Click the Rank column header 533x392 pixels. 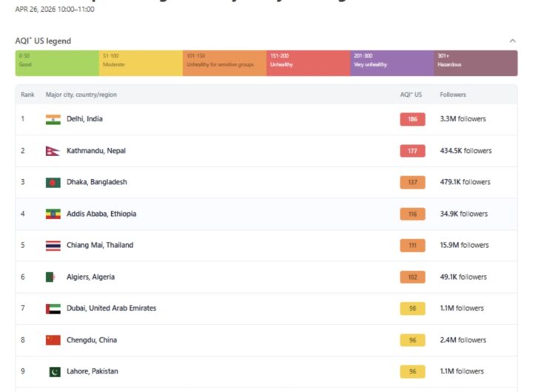[27, 95]
